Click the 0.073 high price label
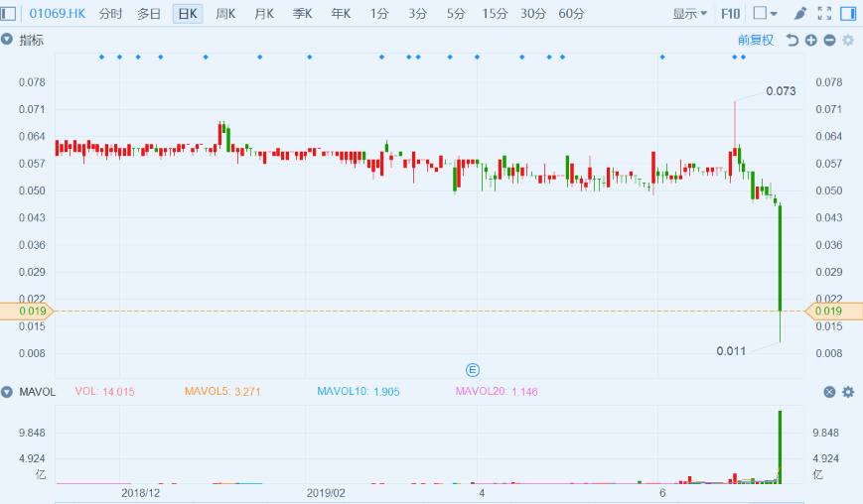 (781, 91)
